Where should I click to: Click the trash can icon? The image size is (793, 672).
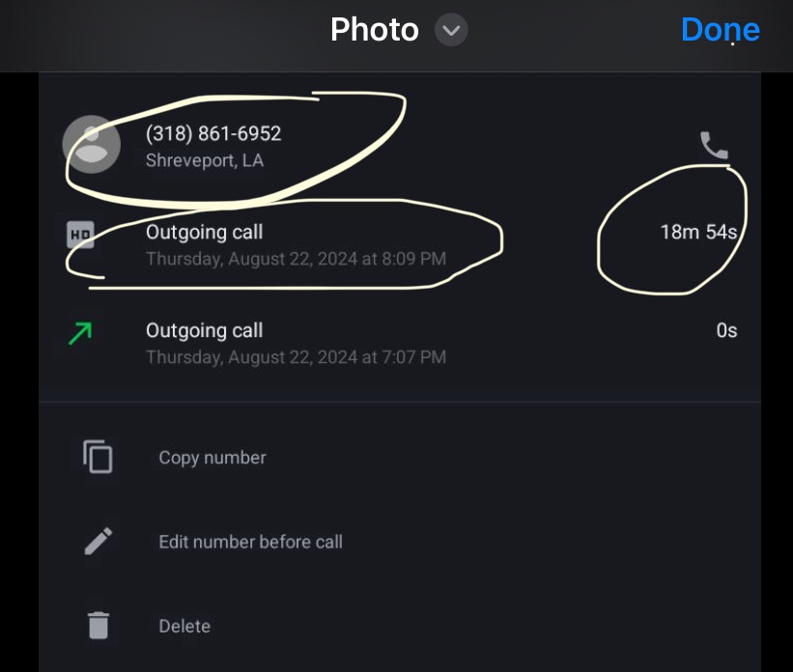[x=98, y=626]
